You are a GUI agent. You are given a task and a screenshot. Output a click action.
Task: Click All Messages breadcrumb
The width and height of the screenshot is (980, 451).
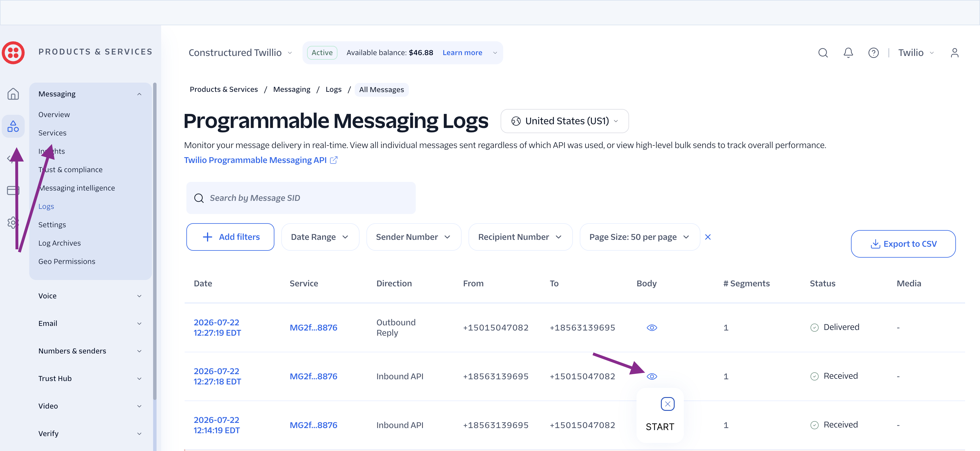(381, 90)
